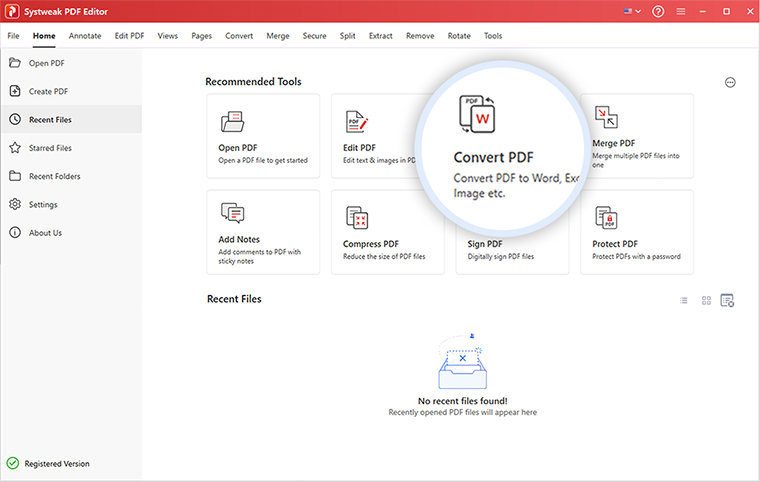Open the Extract tab
Screen dimensions: 760x482
380,36
